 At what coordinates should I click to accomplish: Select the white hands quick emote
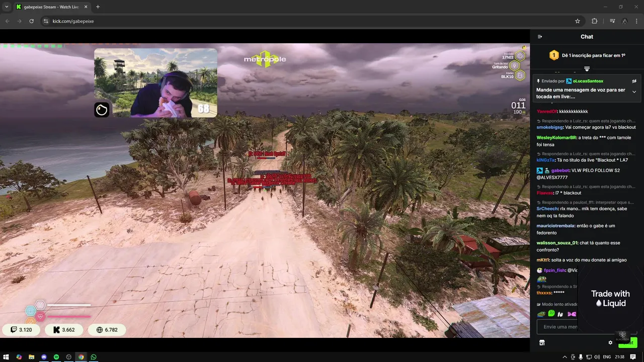pyautogui.click(x=560, y=314)
